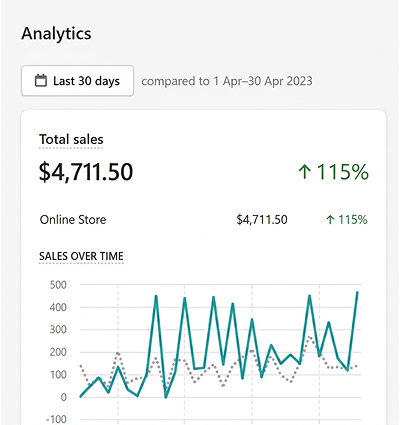
Task: Click the 0 label on the y-axis
Action: (63, 397)
